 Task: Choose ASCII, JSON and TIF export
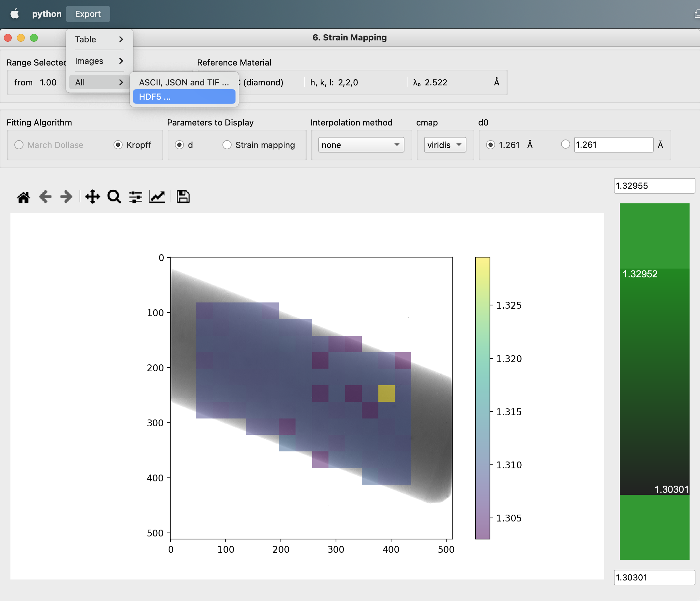pos(184,82)
